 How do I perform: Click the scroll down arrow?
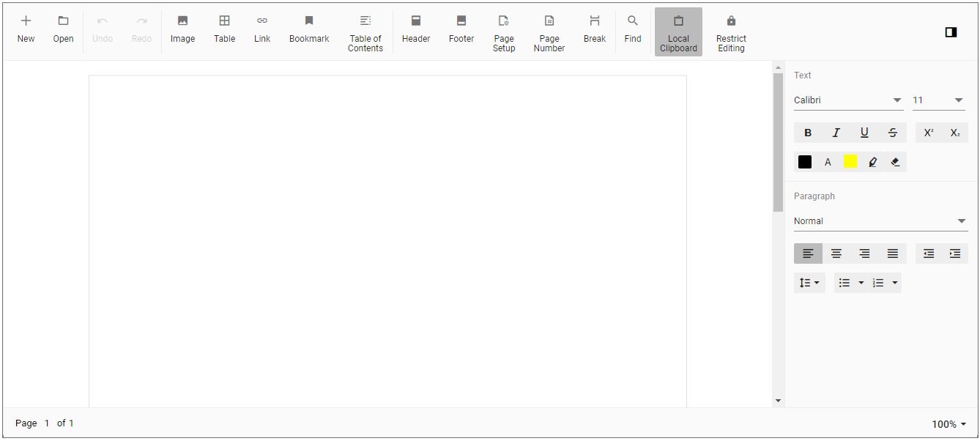point(778,401)
